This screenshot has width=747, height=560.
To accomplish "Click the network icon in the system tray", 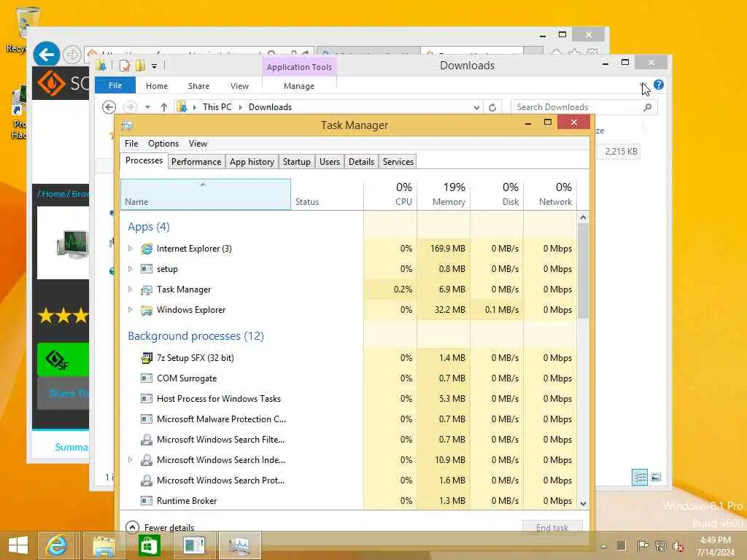I will coord(660,545).
